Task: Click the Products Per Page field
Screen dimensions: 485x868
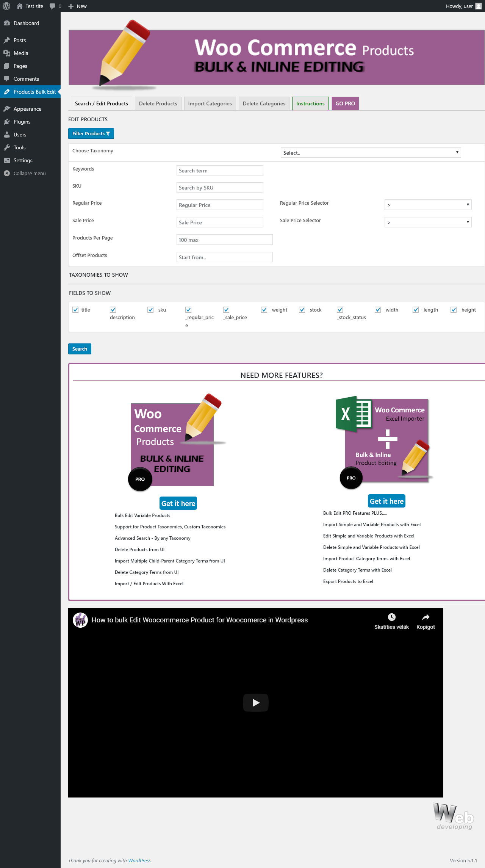Action: tap(225, 240)
